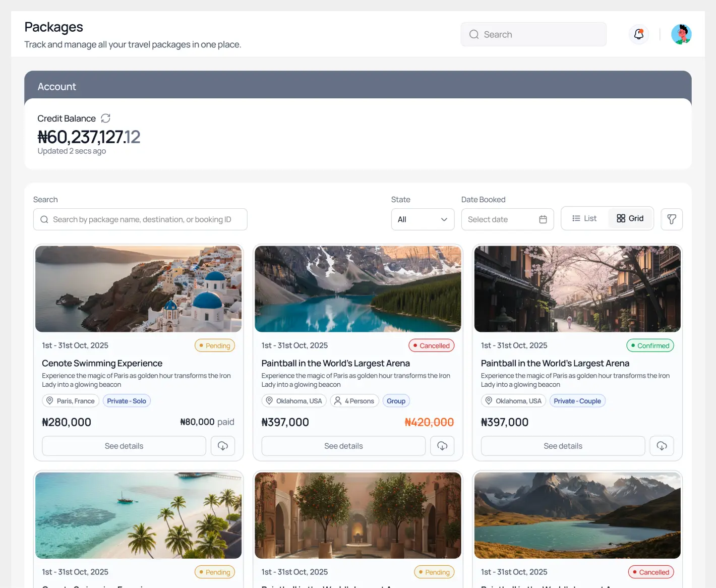
Task: Click the ₦280,000 price
Action: click(67, 422)
